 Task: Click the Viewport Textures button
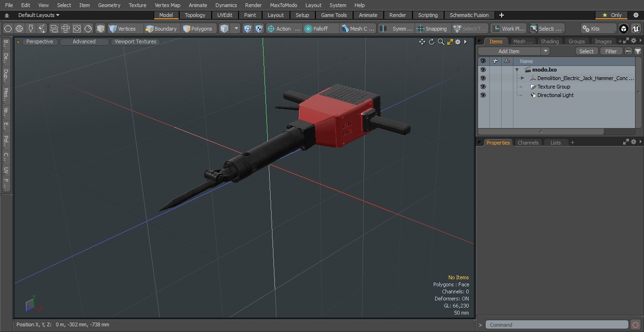135,41
